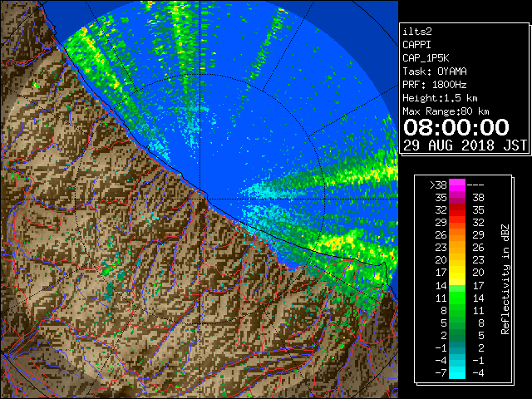
Task: Click the 'Max Range:80 km' line
Action: pos(446,111)
